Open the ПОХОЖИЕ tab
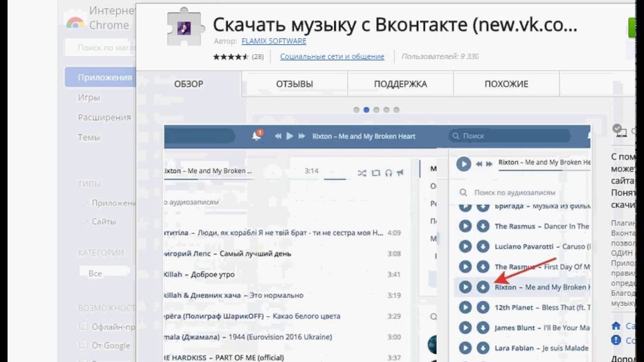Viewport: 644px width, 362px height. tap(506, 84)
